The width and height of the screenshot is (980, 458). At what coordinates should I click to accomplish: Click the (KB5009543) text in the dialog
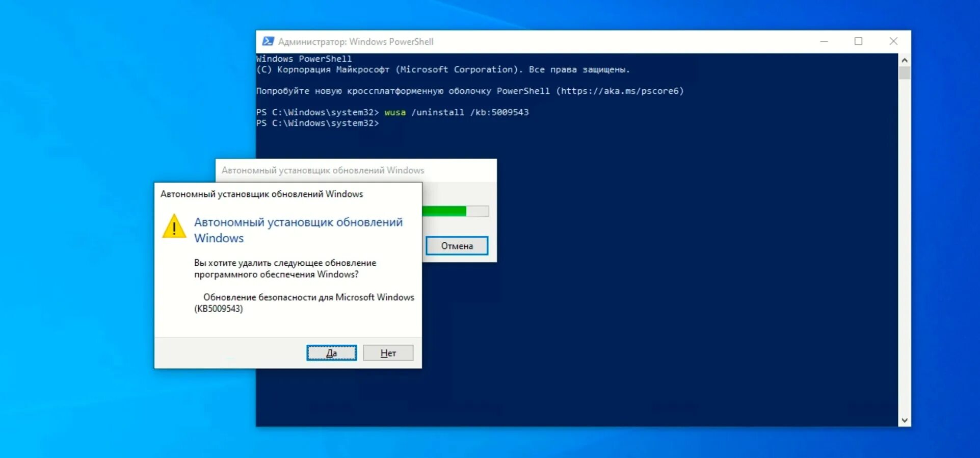[219, 309]
